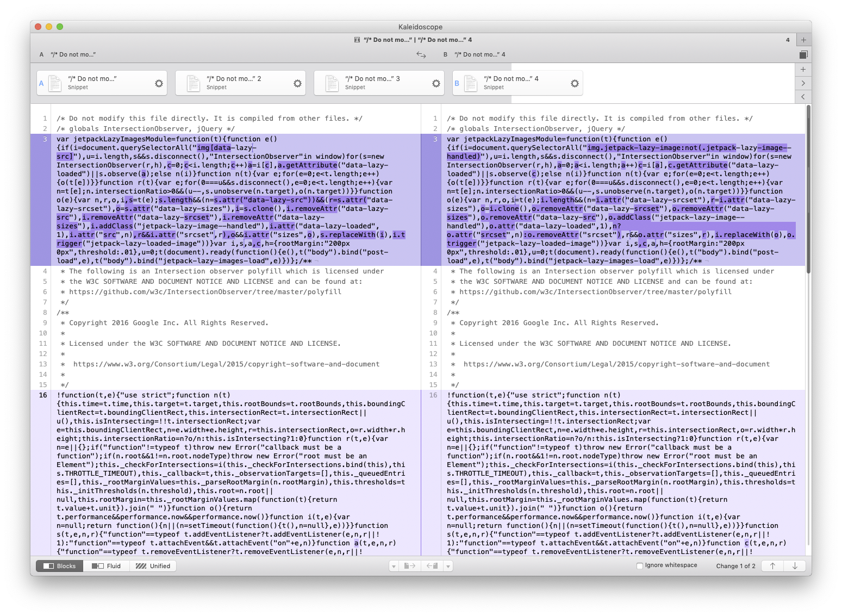This screenshot has height=616, width=842.
Task: Open gear menu for first snippet
Action: click(159, 83)
